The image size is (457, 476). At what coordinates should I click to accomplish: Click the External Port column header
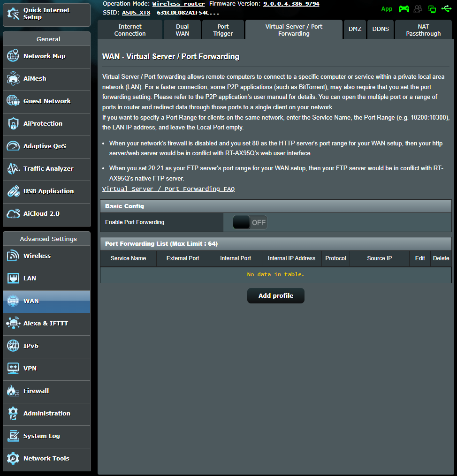pyautogui.click(x=183, y=258)
